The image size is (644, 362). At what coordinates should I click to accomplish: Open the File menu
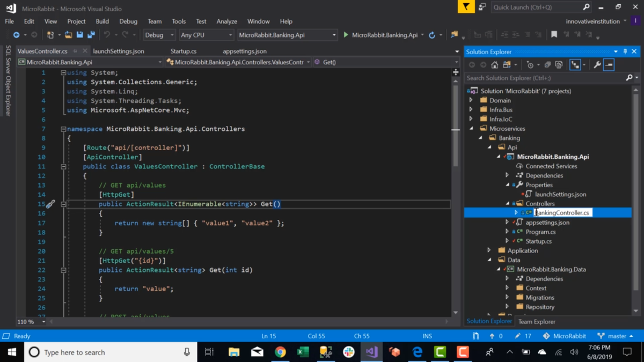click(10, 21)
